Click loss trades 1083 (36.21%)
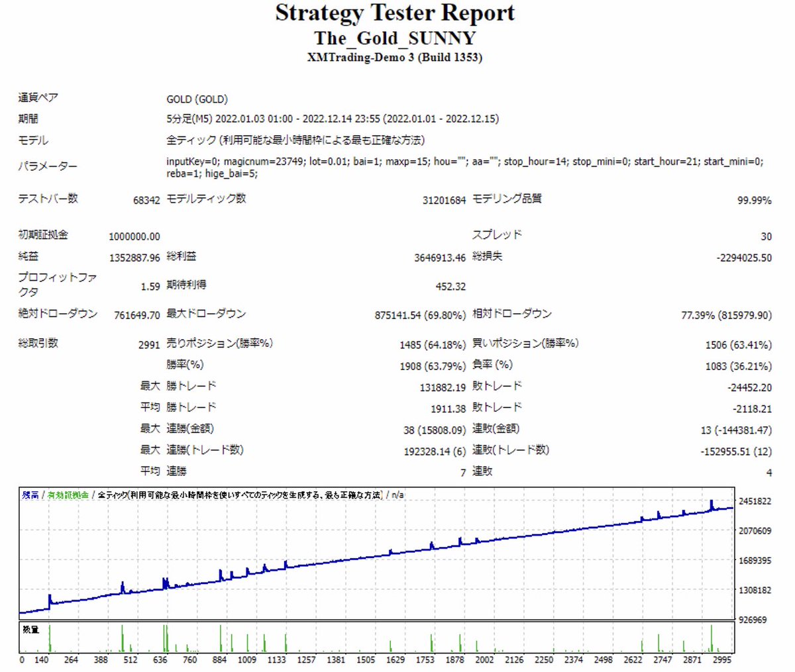The image size is (795, 672). [738, 366]
